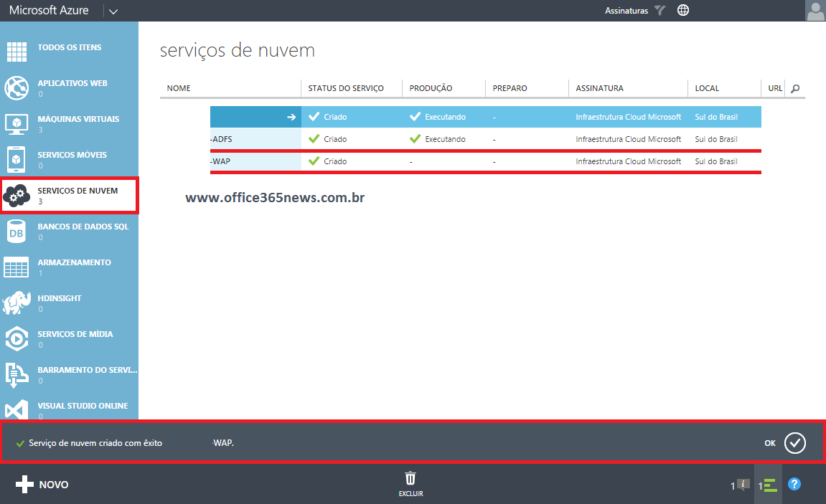Click the subscriptions filter funnel icon
This screenshot has height=504, width=826.
tap(660, 10)
